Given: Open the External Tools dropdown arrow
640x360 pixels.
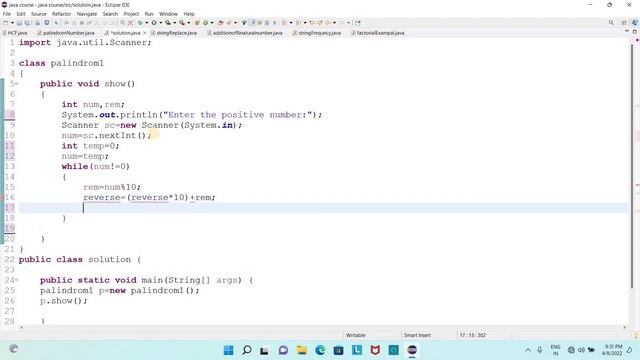Looking at the screenshot, I should tap(188, 23).
